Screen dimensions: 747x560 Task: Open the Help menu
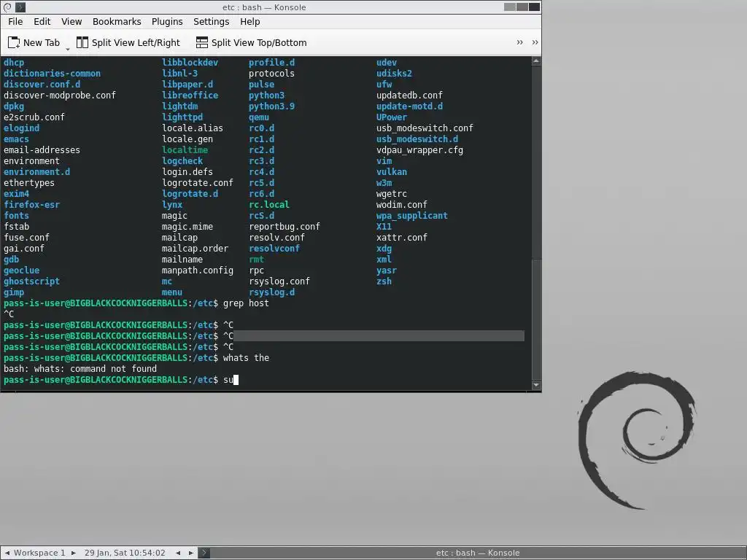tap(249, 21)
